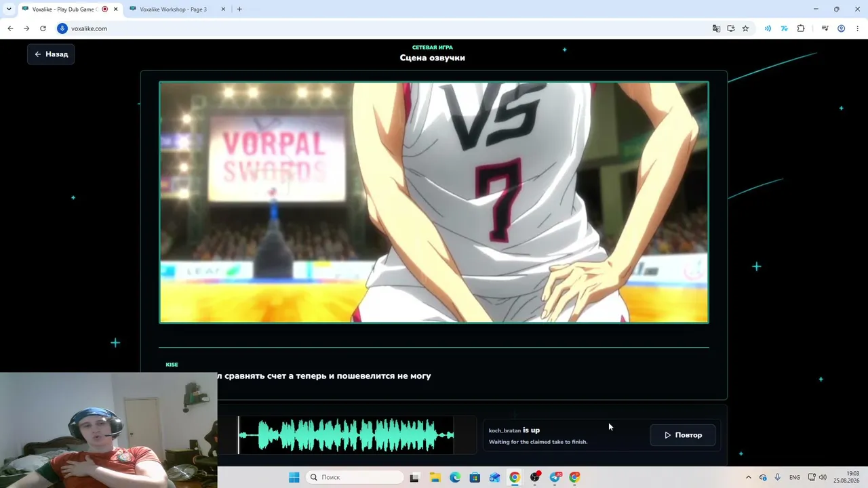Switch to the Voxalike Workshop Page 3 tab
The width and height of the screenshot is (868, 488).
point(173,9)
